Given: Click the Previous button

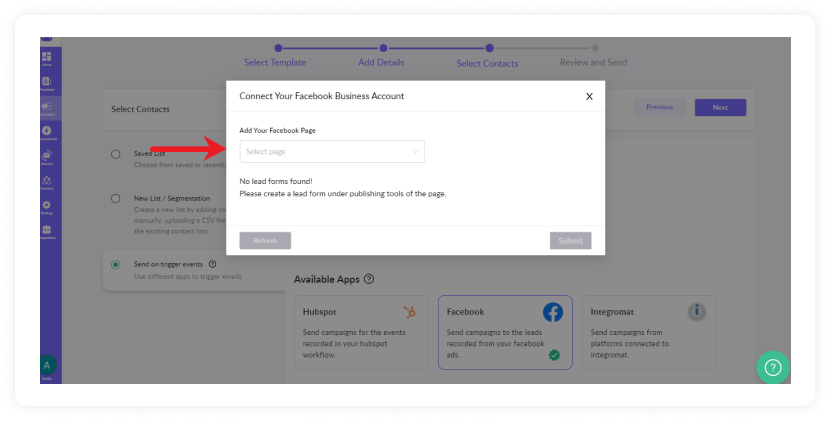Looking at the screenshot, I should point(660,107).
